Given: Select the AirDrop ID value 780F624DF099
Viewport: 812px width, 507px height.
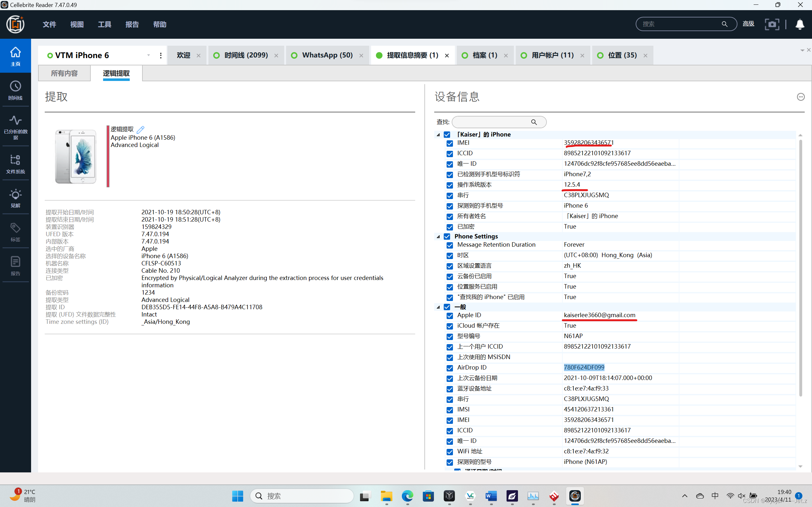Looking at the screenshot, I should pos(584,368).
